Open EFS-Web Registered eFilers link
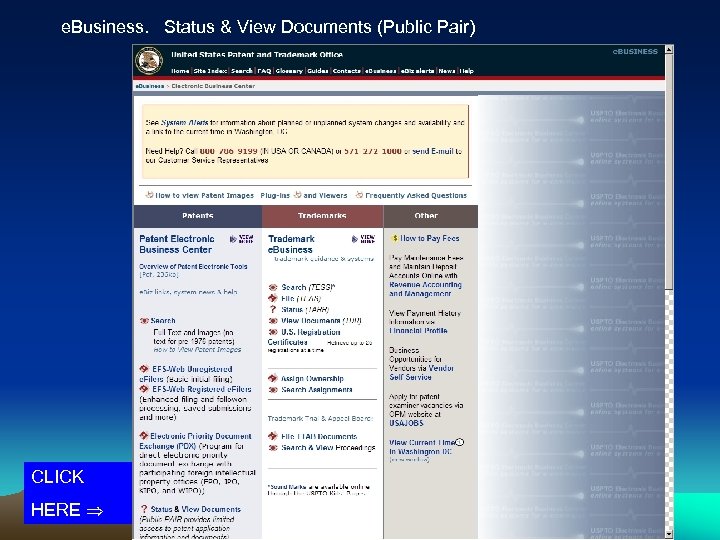 202,389
